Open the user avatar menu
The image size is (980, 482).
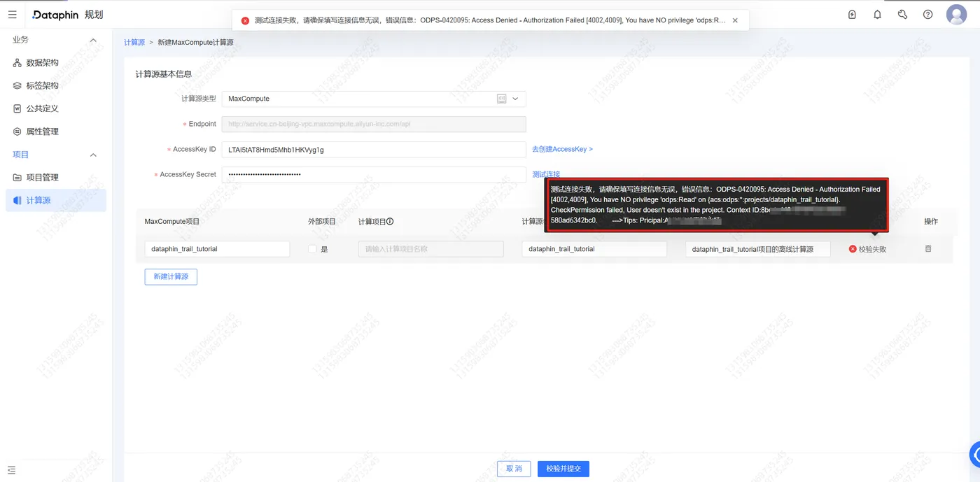click(956, 14)
